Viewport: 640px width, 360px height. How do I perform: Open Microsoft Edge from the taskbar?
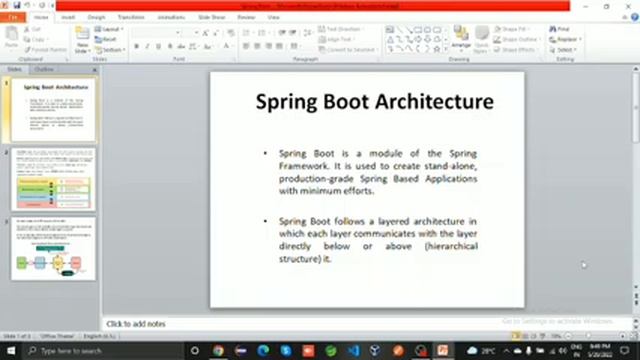(x=263, y=350)
